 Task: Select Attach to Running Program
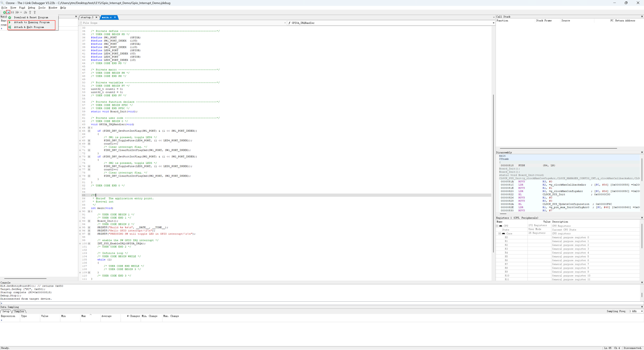click(32, 22)
